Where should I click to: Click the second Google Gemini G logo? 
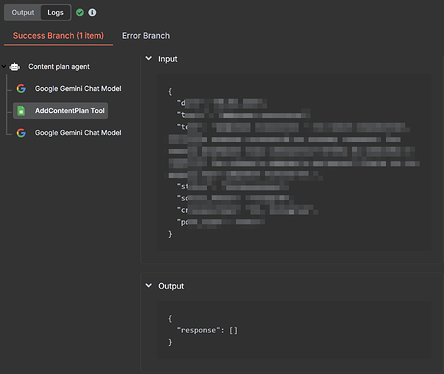pos(21,133)
